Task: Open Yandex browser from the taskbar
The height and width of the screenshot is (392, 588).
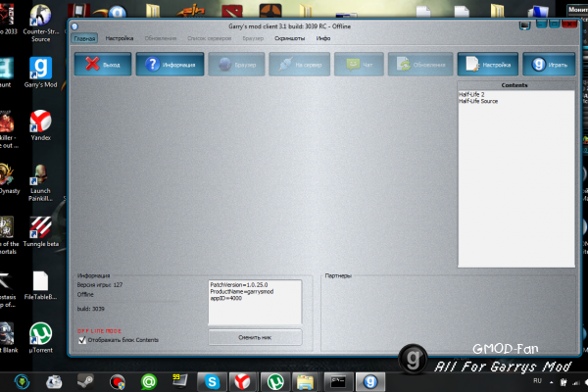Action: 243,382
